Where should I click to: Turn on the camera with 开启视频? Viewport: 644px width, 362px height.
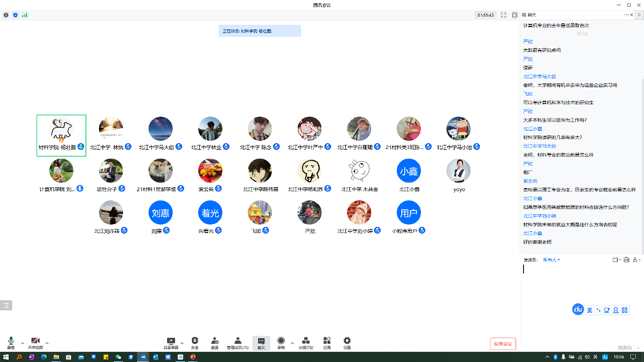point(35,342)
